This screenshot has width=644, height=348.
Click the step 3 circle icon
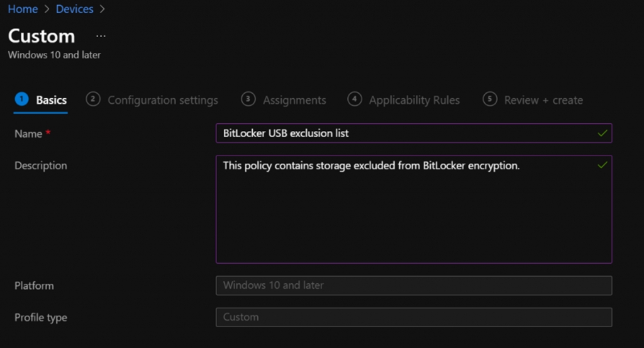tap(248, 99)
